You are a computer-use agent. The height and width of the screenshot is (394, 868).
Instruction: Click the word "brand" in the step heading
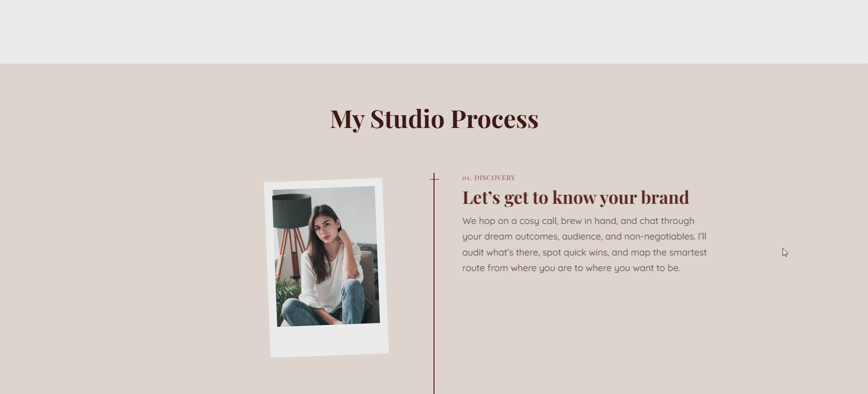665,197
